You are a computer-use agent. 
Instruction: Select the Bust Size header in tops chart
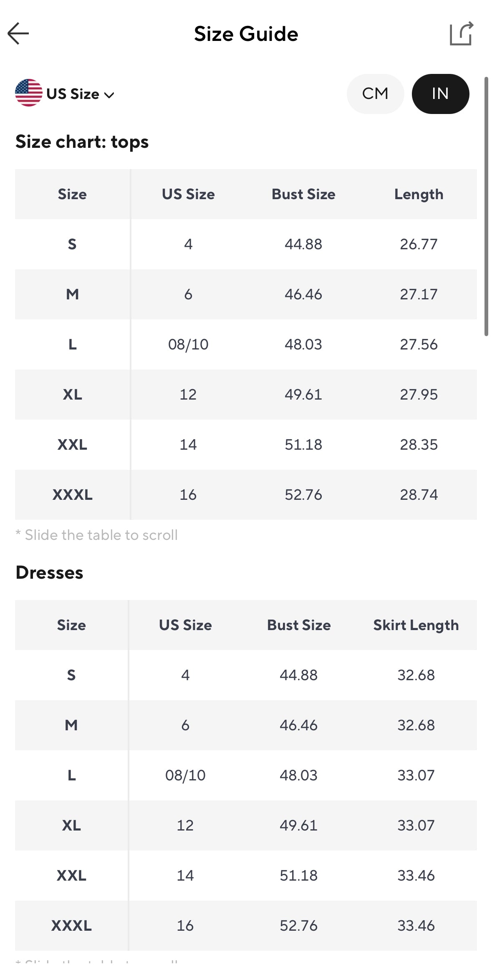pyautogui.click(x=303, y=194)
